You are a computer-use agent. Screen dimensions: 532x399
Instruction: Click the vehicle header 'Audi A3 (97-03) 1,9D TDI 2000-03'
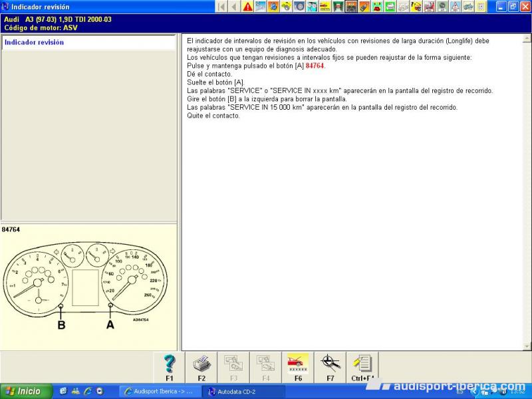(58, 20)
